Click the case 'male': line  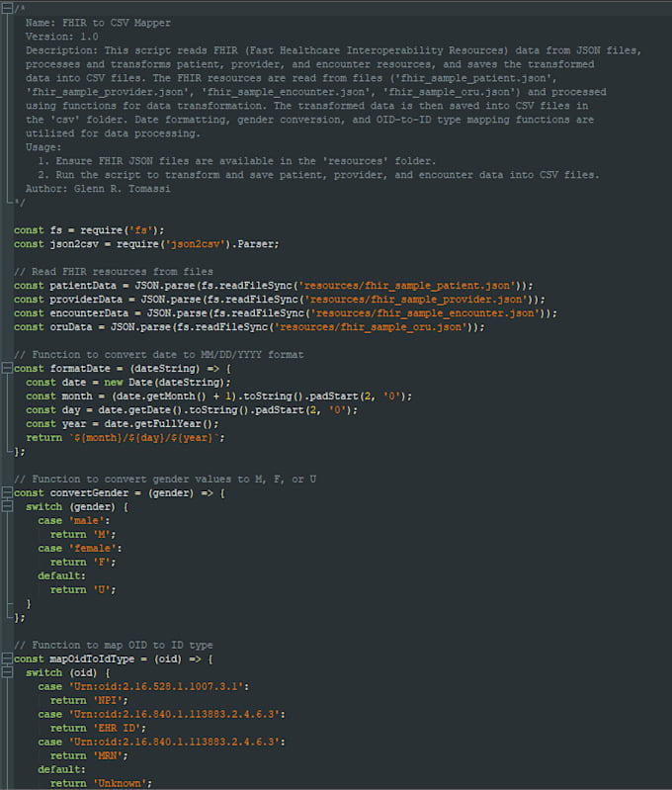[x=74, y=520]
